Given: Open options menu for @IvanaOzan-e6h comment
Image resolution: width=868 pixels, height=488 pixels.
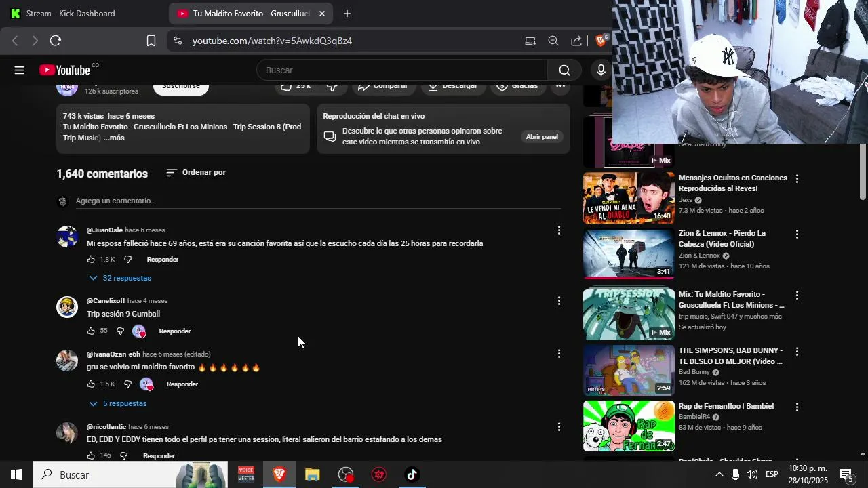Looking at the screenshot, I should [x=559, y=354].
